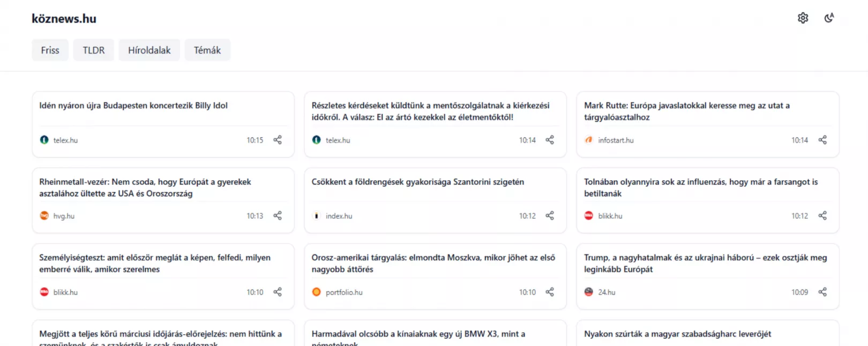
Task: Click blikk.hu source name on Tolna card
Action: pos(610,216)
